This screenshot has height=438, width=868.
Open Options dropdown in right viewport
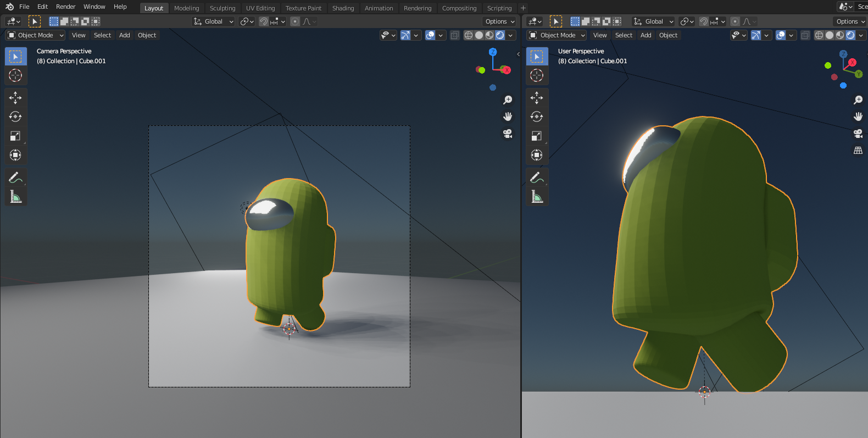(850, 21)
